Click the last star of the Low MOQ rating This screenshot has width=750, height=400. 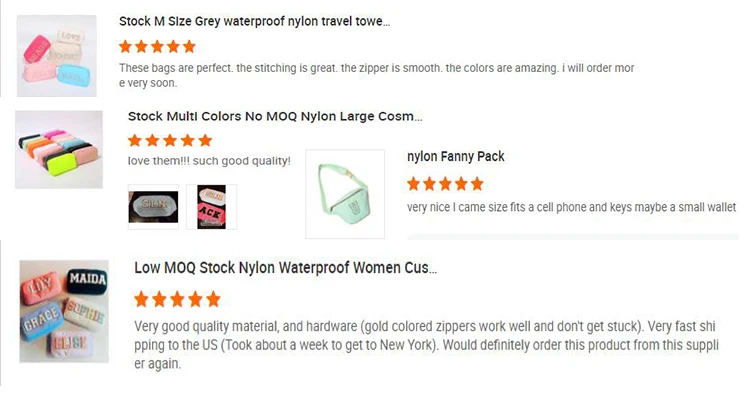point(212,299)
